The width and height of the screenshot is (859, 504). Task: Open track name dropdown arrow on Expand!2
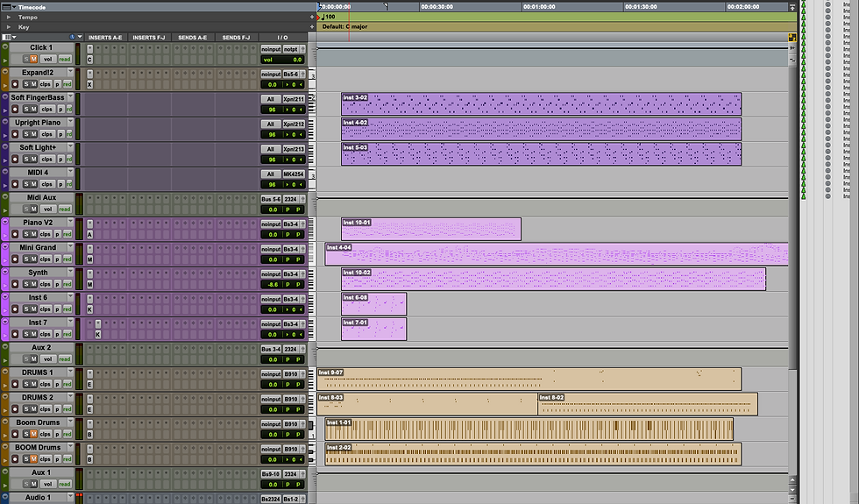70,72
